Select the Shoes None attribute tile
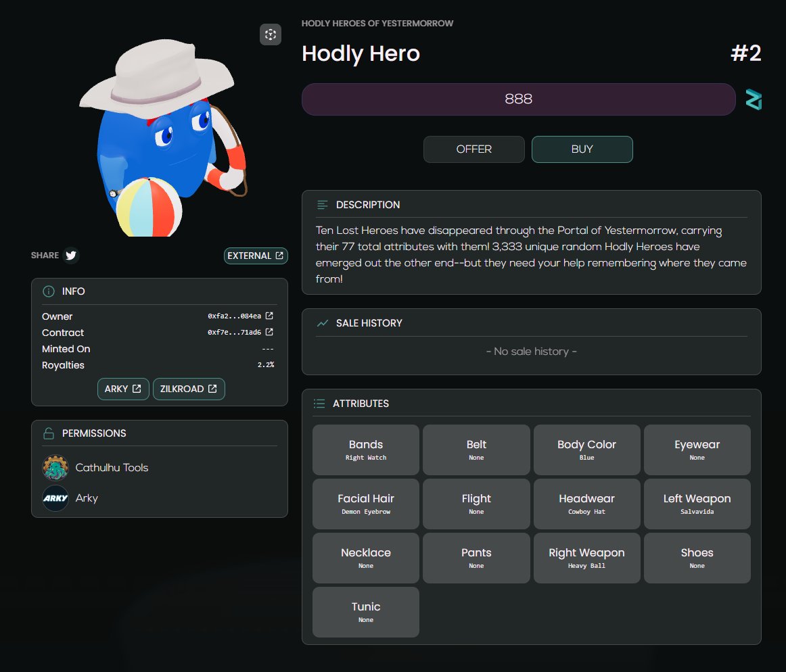Viewport: 786px width, 672px height. click(x=697, y=558)
